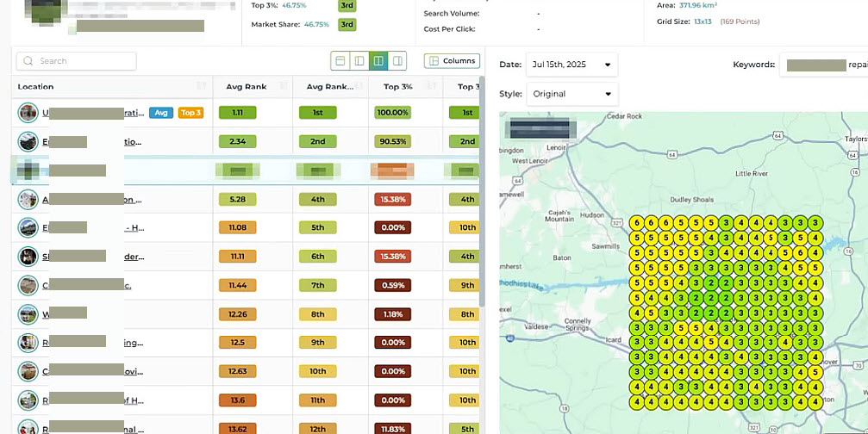Click the Dudley Shoals label on map
The width and height of the screenshot is (868, 434).
pyautogui.click(x=691, y=200)
